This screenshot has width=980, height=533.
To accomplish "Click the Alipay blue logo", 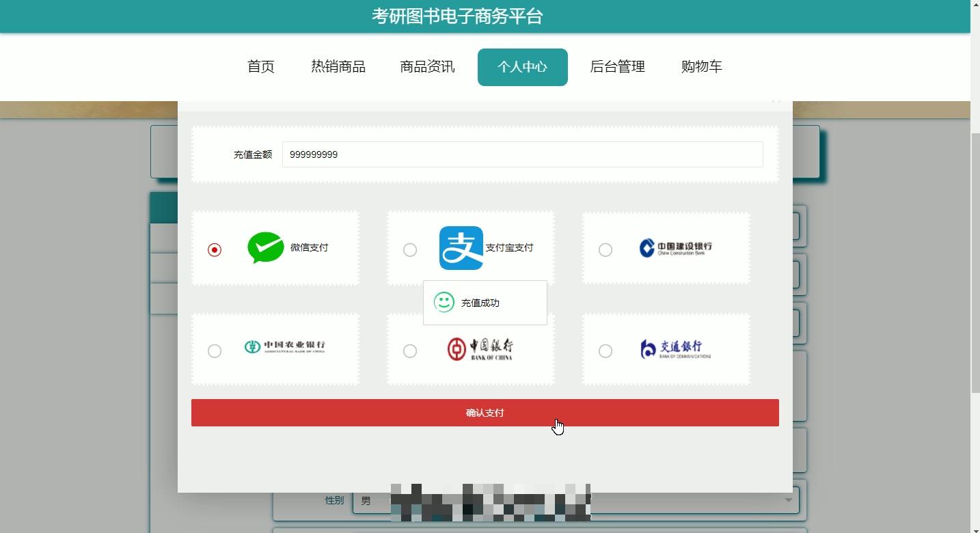I will [461, 248].
